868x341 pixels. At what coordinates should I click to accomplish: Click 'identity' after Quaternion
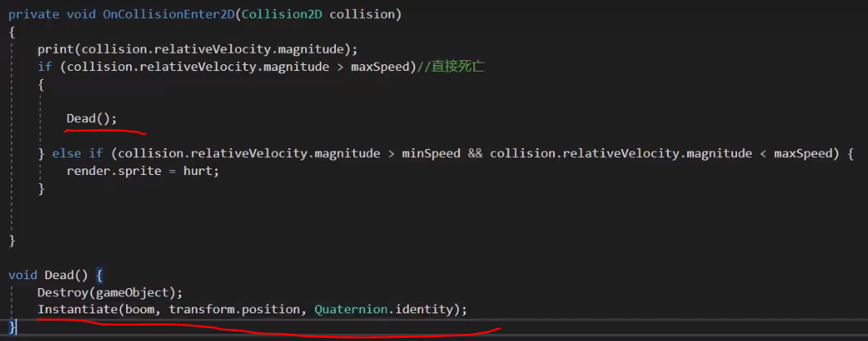click(424, 309)
